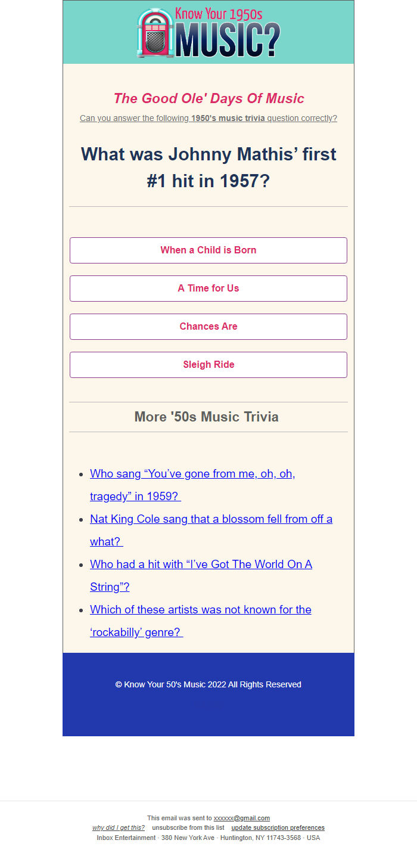
Task: Click the copyright footer text
Action: tap(208, 684)
